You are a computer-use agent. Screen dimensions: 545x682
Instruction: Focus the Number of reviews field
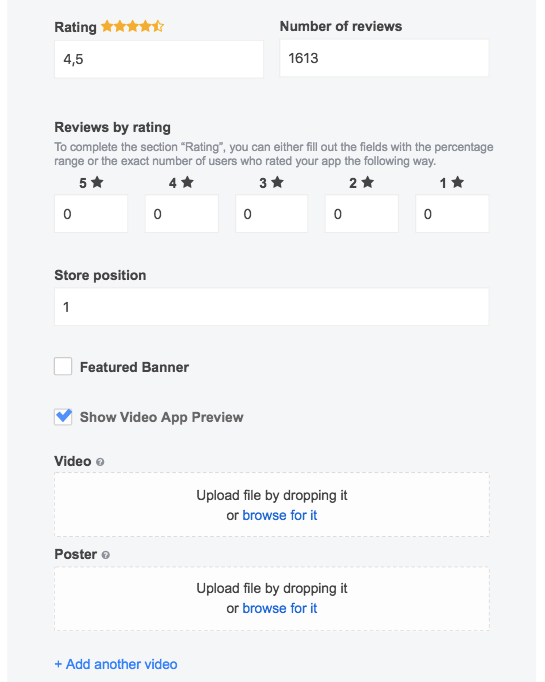[x=384, y=58]
